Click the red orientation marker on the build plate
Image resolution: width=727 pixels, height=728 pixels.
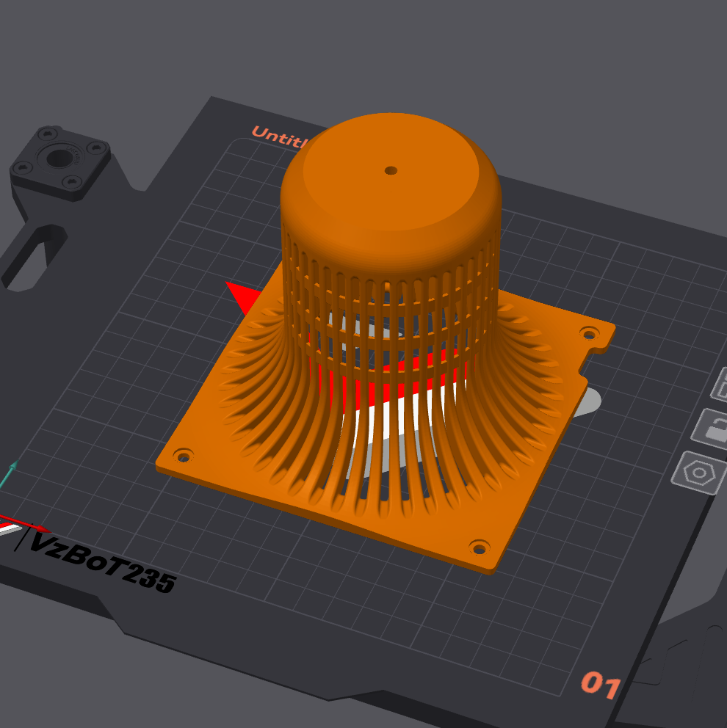coord(245,295)
